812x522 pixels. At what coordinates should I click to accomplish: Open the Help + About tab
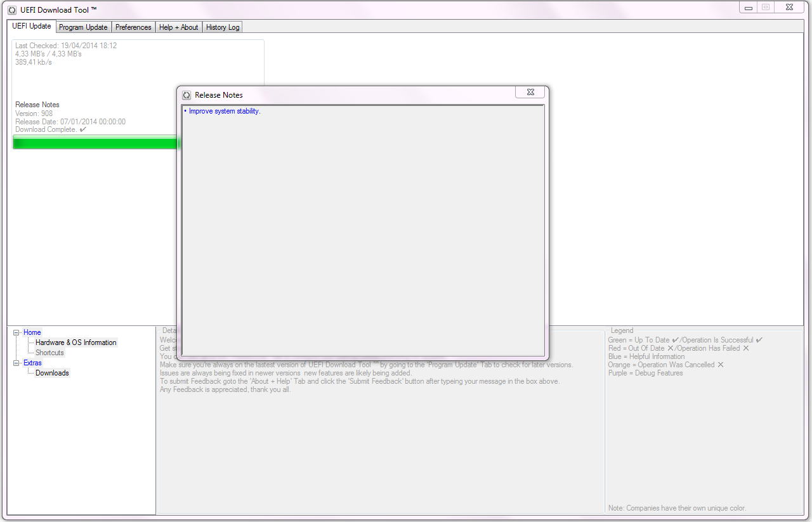click(x=178, y=27)
